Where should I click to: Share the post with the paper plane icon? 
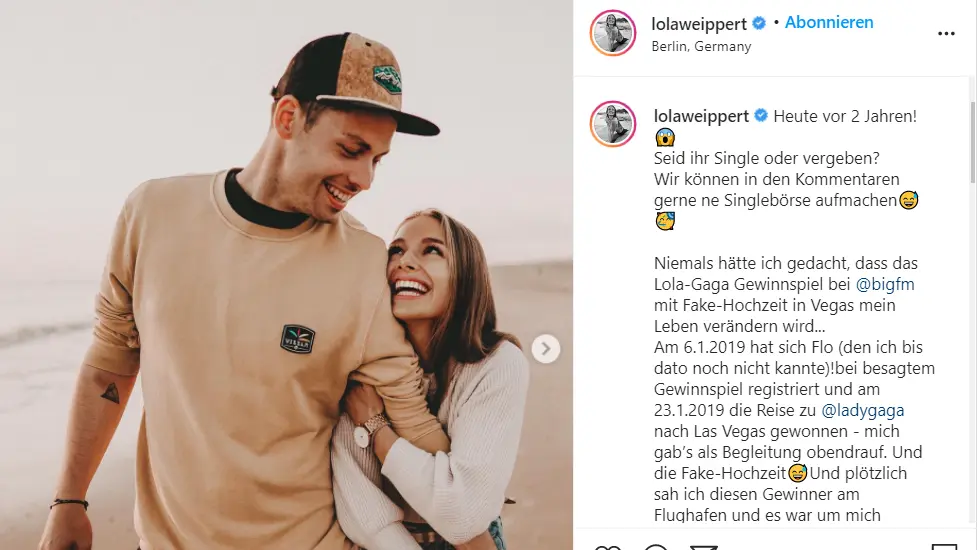tap(704, 547)
